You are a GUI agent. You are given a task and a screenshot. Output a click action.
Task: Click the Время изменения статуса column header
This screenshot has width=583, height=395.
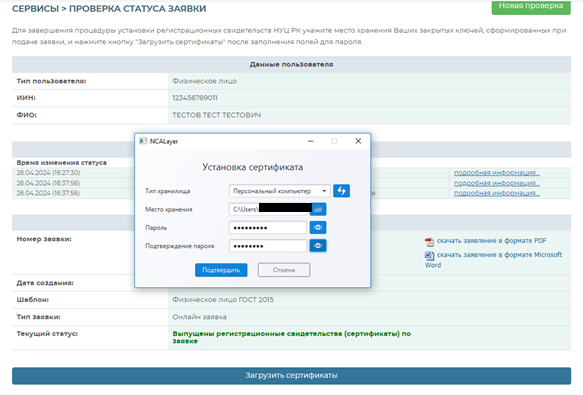61,163
